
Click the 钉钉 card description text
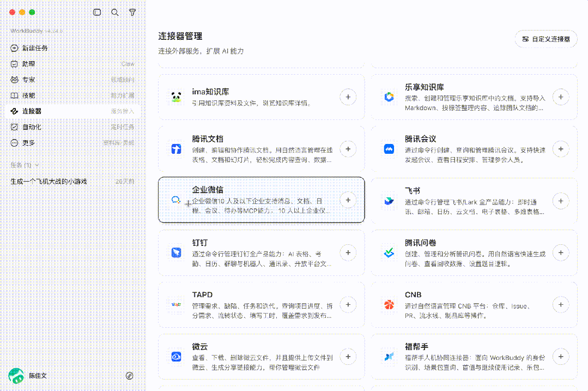(x=262, y=259)
